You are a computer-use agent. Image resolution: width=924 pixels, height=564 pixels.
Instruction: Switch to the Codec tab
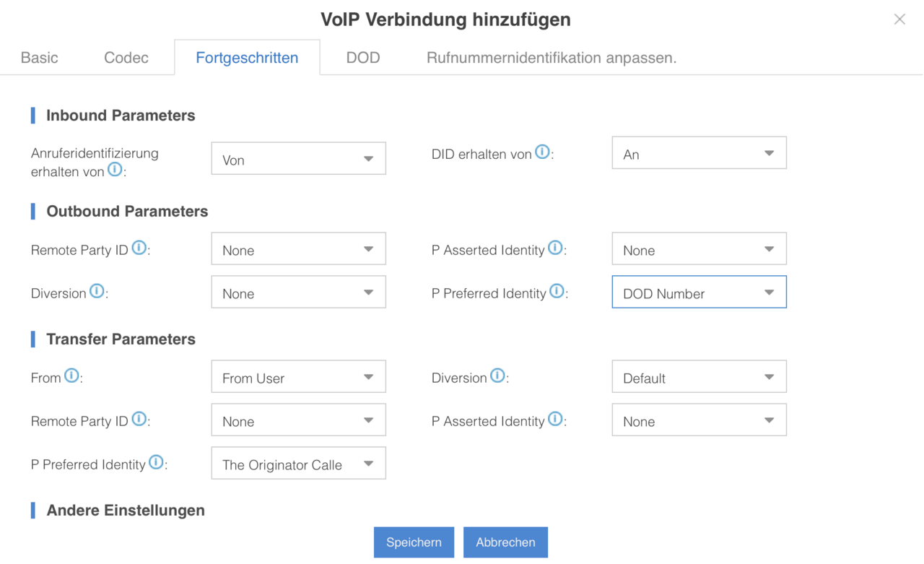tap(126, 58)
